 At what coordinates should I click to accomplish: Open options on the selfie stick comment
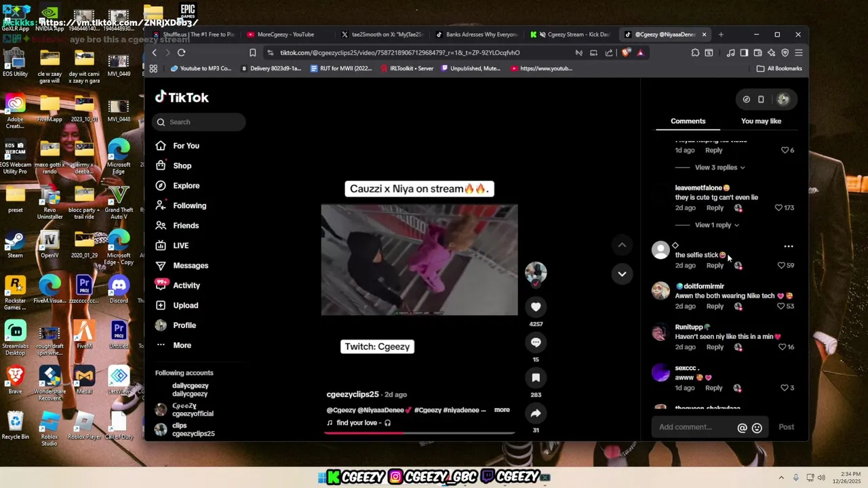point(788,247)
